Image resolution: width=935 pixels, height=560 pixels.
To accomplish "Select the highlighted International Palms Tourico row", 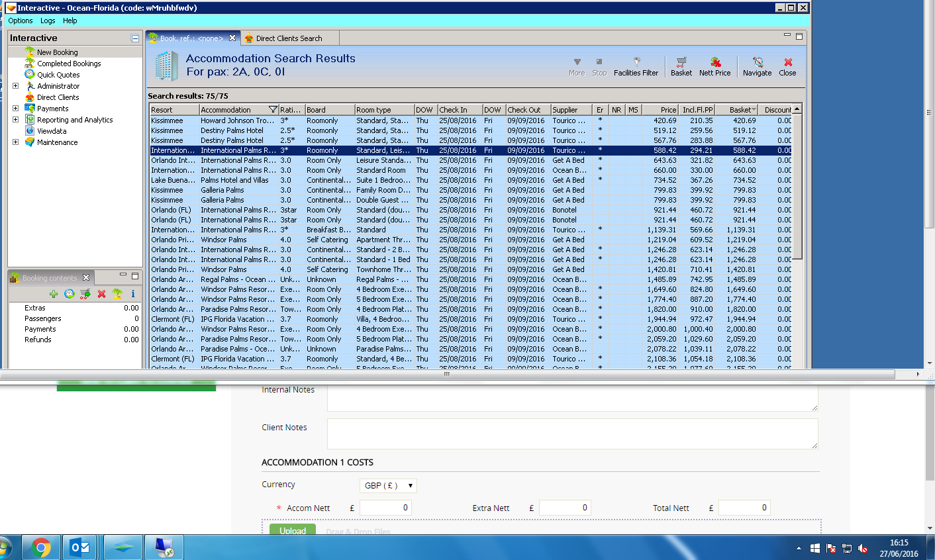I will coord(471,150).
